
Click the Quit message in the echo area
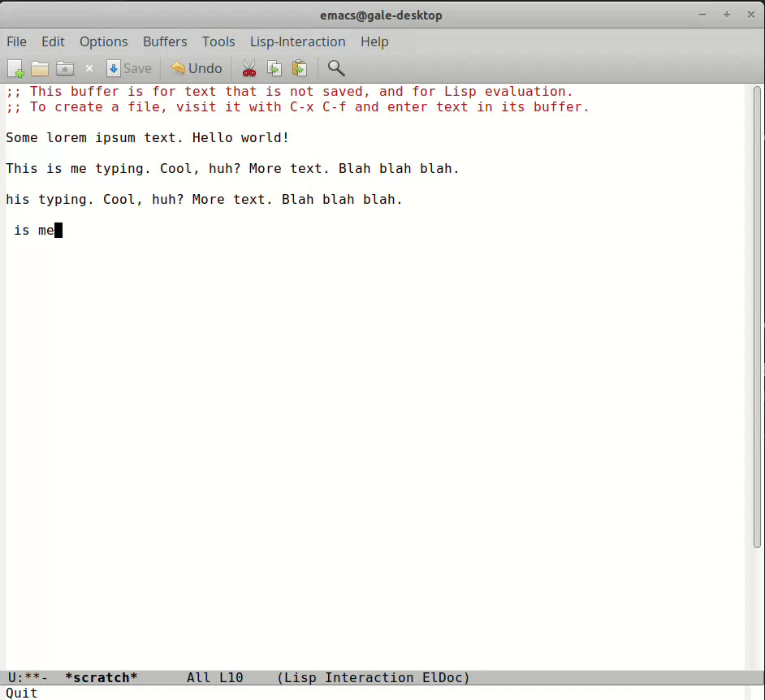(x=21, y=693)
